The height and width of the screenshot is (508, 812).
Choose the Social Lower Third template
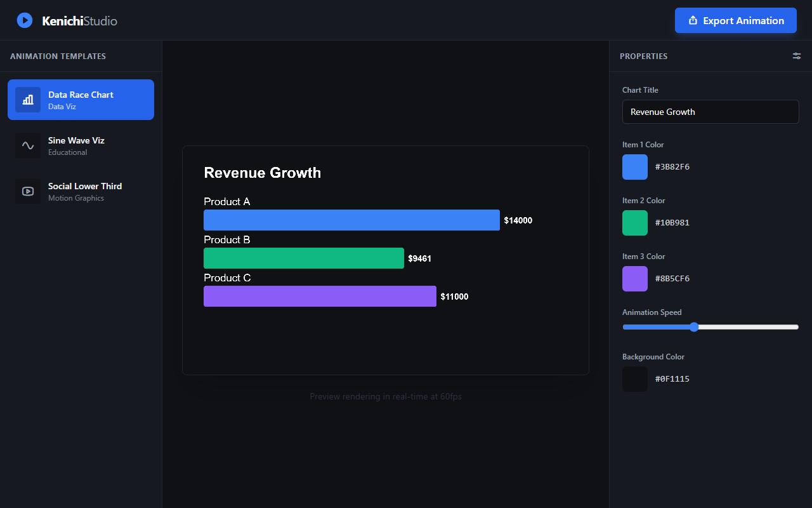pos(81,191)
